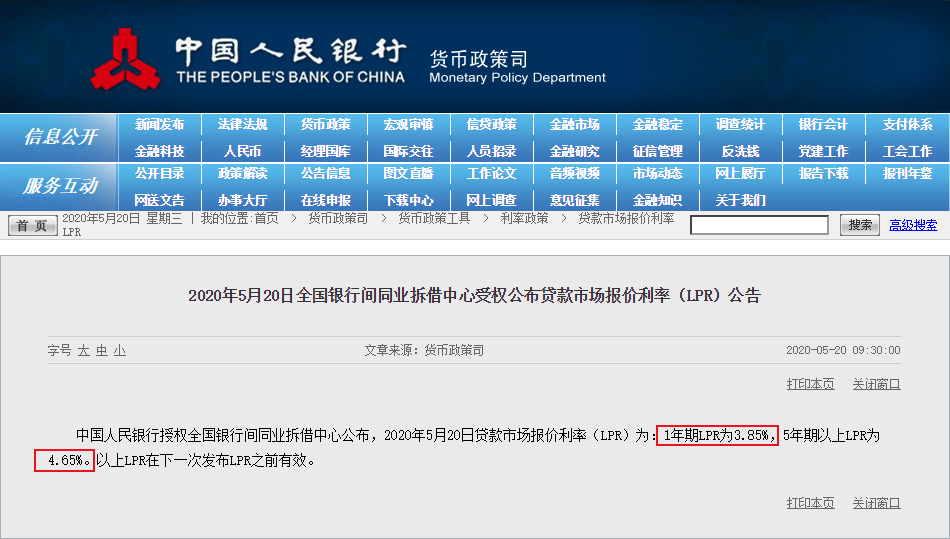Open the 新闻发布 menu item
The image size is (950, 539).
[159, 124]
